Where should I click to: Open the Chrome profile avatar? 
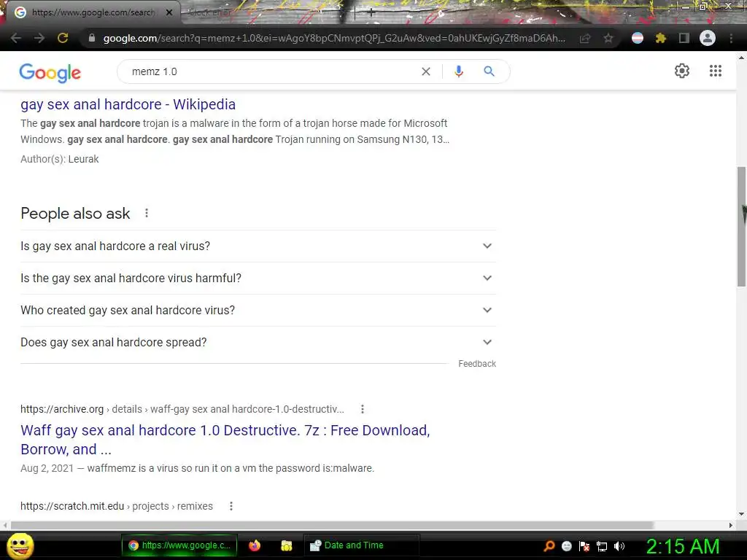pos(708,38)
